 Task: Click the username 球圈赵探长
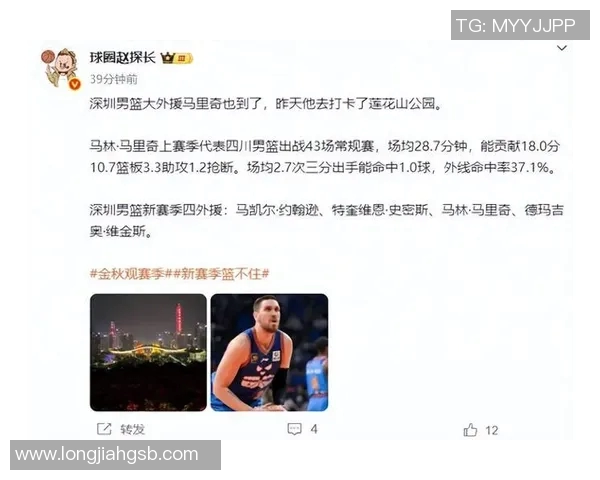click(122, 58)
